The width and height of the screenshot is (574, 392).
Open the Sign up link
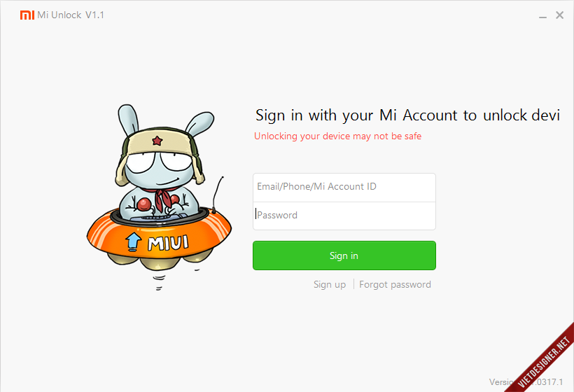[x=330, y=285]
